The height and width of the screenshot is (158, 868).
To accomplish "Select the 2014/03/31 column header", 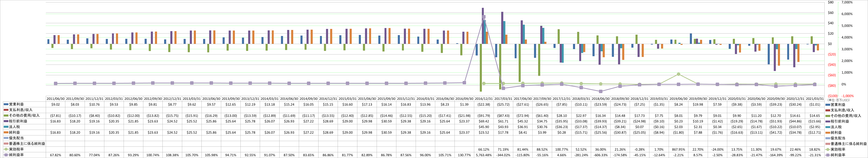I will (270, 99).
